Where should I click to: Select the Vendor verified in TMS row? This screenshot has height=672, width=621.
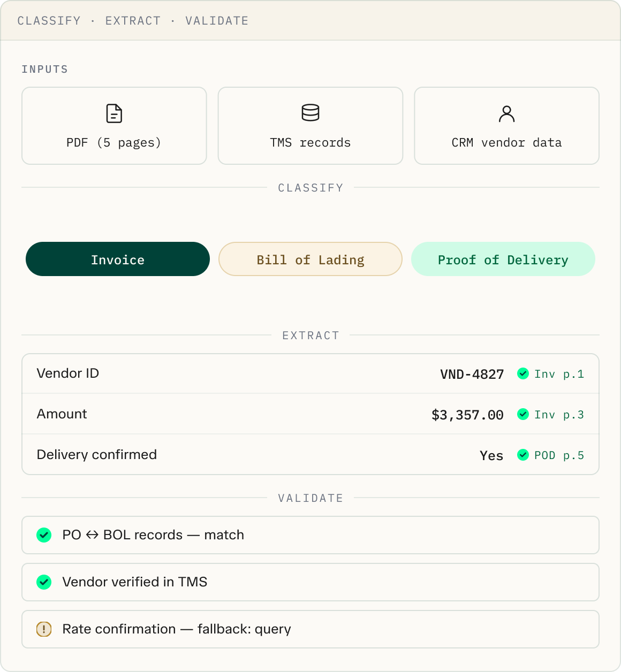[310, 582]
